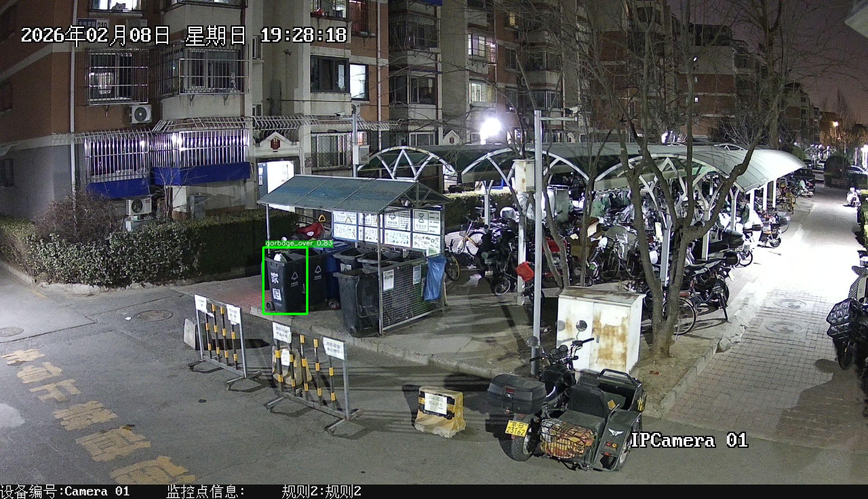Image resolution: width=868 pixels, height=499 pixels.
Task: Click the 监控点信息 label in bottom bar
Action: [206, 491]
